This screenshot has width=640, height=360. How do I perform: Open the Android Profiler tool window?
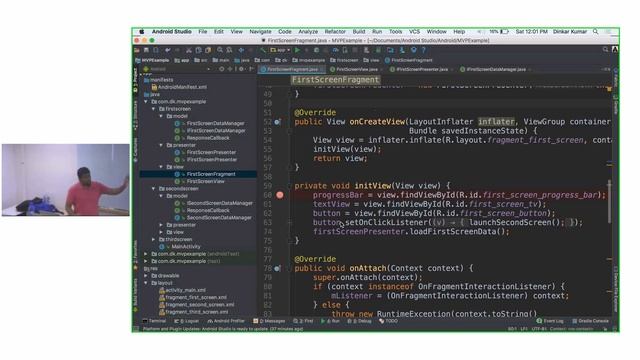(226, 321)
